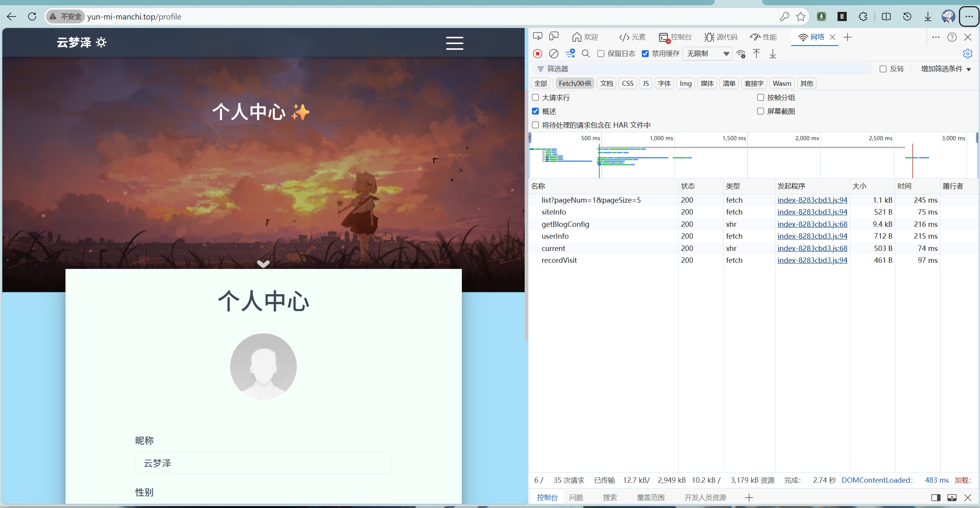
Task: Open initiator link for getBlogConfig request
Action: tap(812, 224)
